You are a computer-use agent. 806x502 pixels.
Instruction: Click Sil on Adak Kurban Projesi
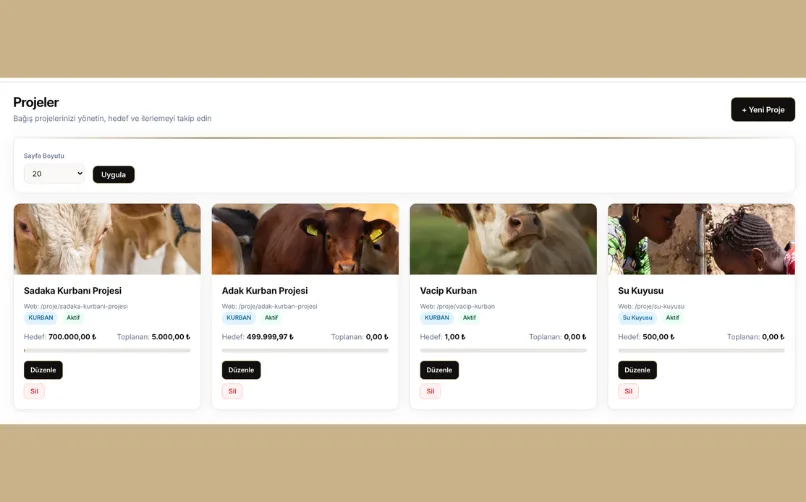click(232, 391)
